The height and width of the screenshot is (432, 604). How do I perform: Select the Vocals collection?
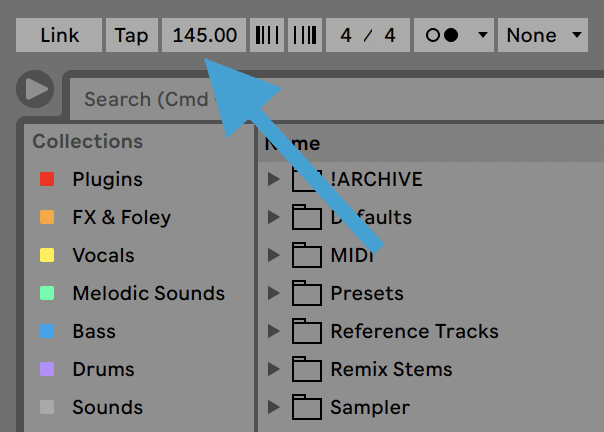[x=103, y=255]
